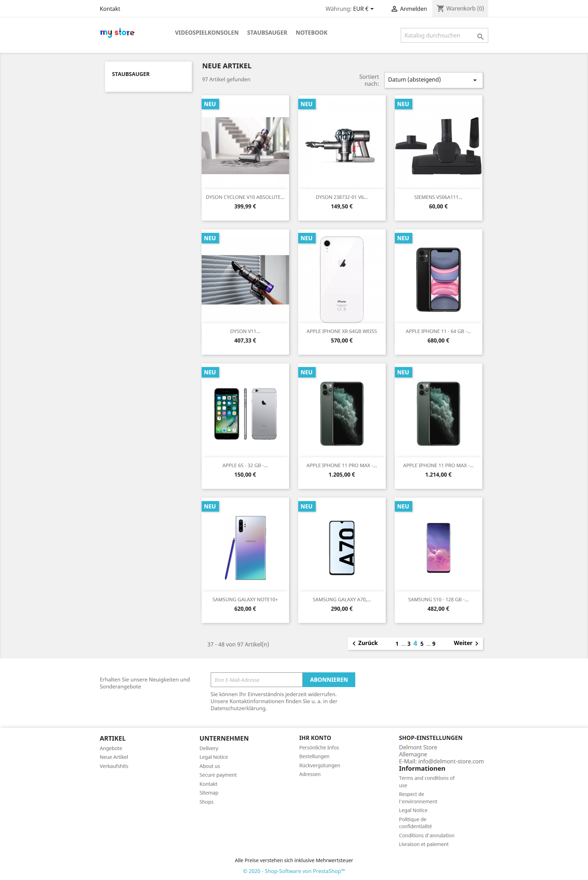Open the Videospielkonsolen menu
The image size is (588, 880).
point(206,33)
